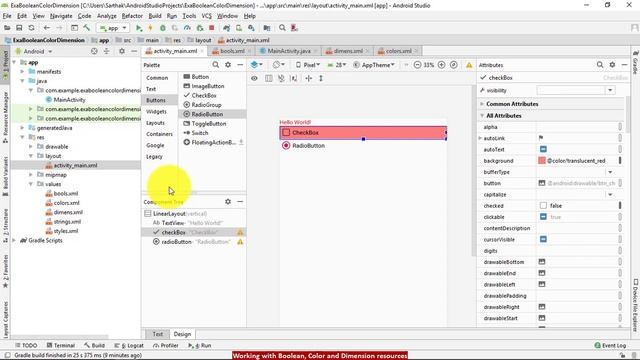Open the Terminal tool window
The height and width of the screenshot is (360, 640).
tap(61, 345)
